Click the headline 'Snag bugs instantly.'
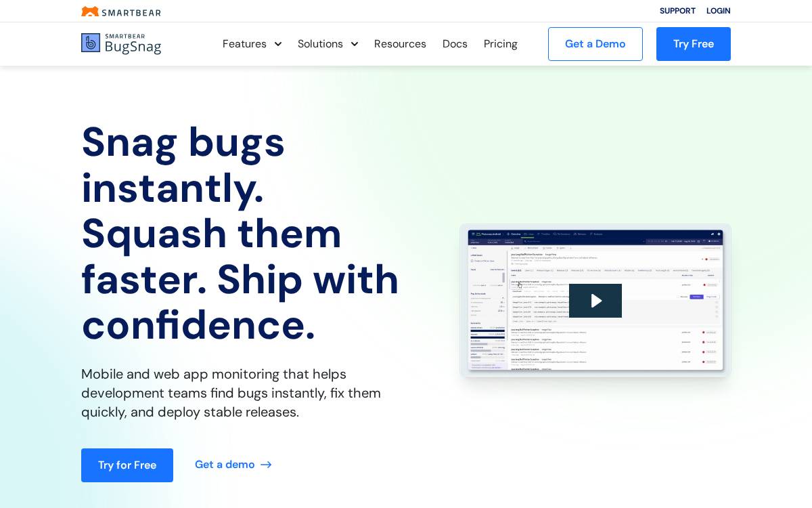This screenshot has height=508, width=812. 183,165
